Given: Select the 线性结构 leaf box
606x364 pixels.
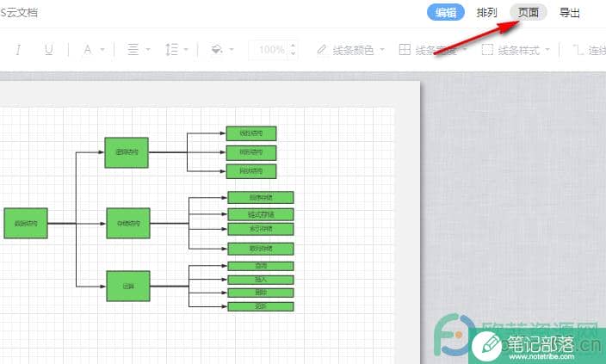Looking at the screenshot, I should pos(251,133).
